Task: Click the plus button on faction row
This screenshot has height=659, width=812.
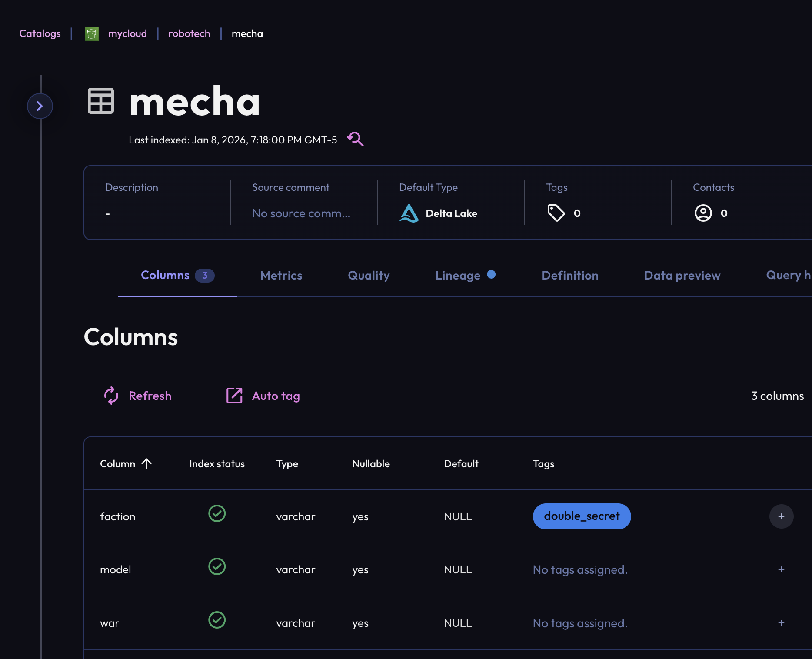Action: click(x=781, y=516)
